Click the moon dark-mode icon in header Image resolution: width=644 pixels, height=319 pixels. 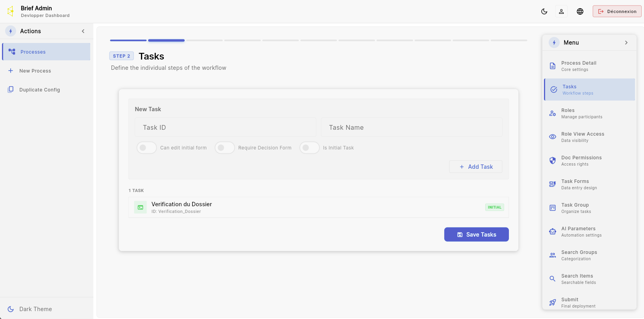(544, 11)
